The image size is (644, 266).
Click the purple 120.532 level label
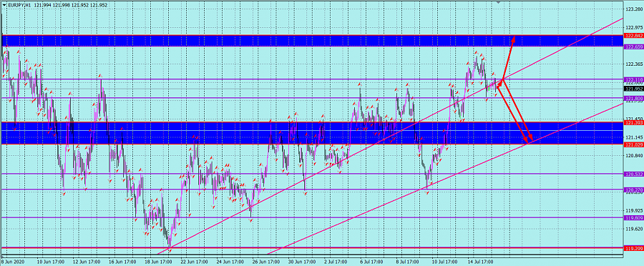tap(633, 174)
